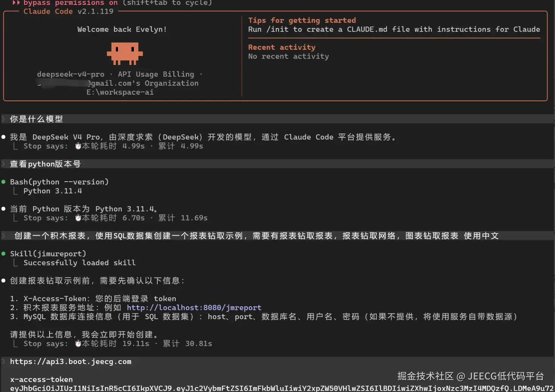Click the 'x-access-token' label line

(41, 380)
